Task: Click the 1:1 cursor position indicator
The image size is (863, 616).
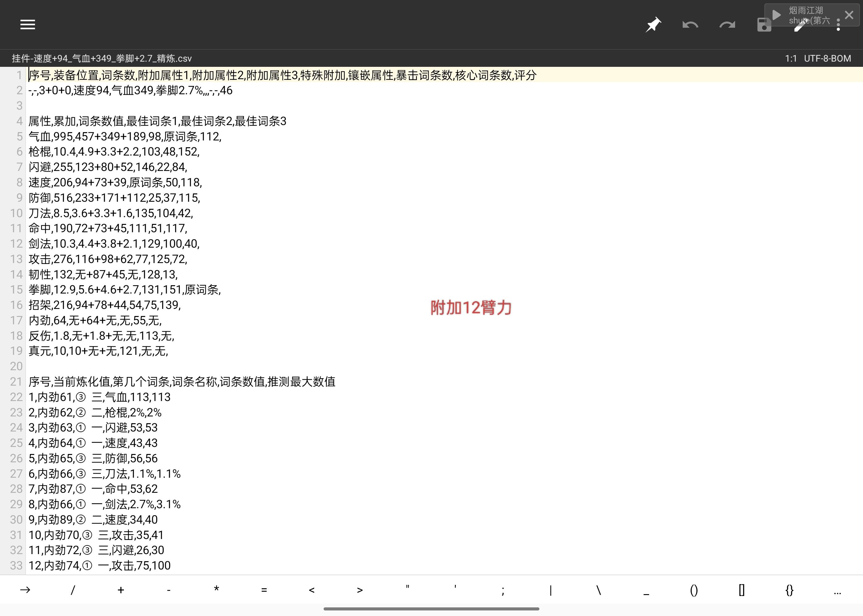Action: coord(791,59)
